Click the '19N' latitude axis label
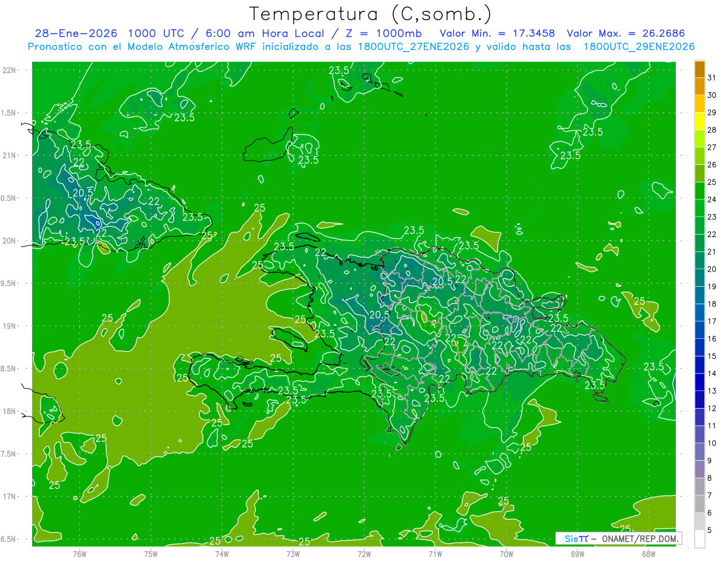 [10, 326]
